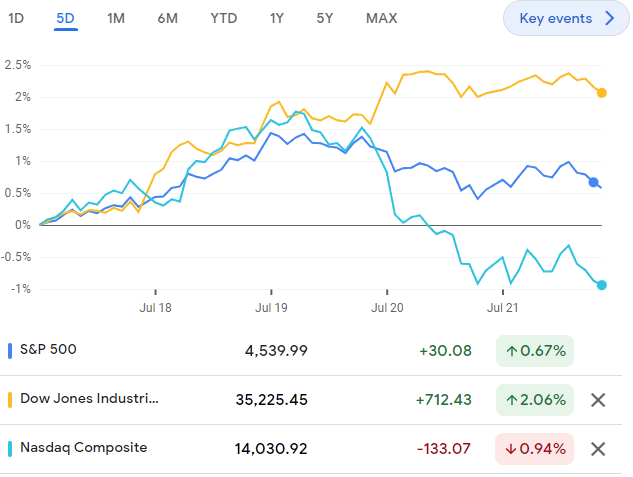This screenshot has height=477, width=633.
Task: Click the +712.43 point change
Action: [x=444, y=400]
